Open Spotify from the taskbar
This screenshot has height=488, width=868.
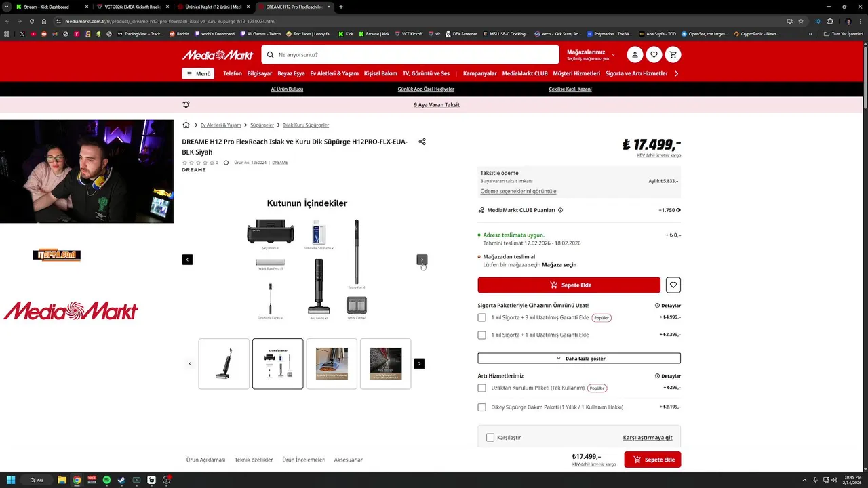click(106, 480)
